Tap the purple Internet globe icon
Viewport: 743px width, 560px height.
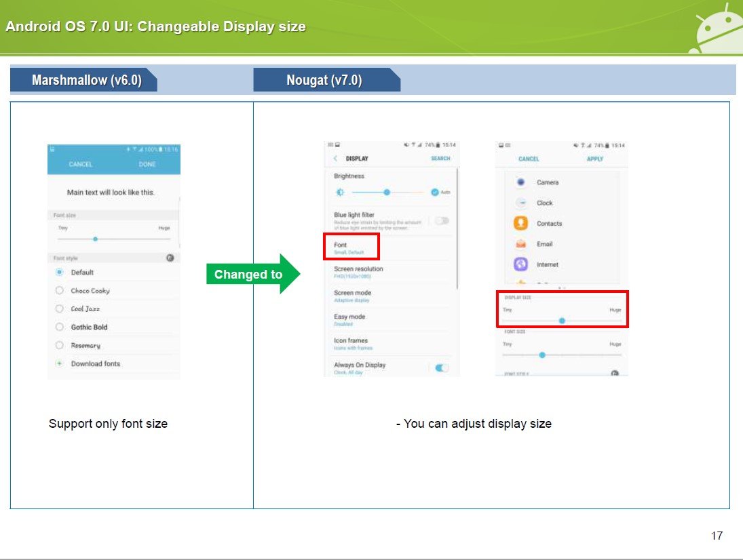(x=521, y=264)
